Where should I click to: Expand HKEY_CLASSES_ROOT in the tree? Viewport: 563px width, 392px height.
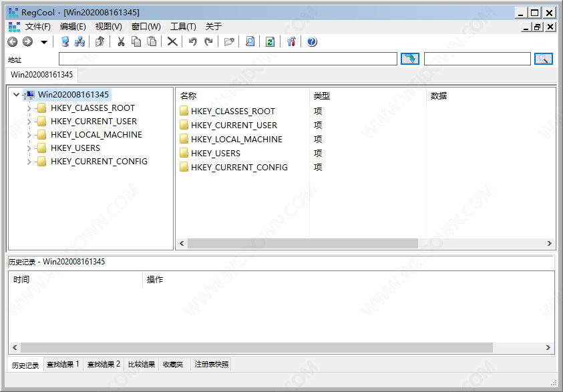click(29, 108)
